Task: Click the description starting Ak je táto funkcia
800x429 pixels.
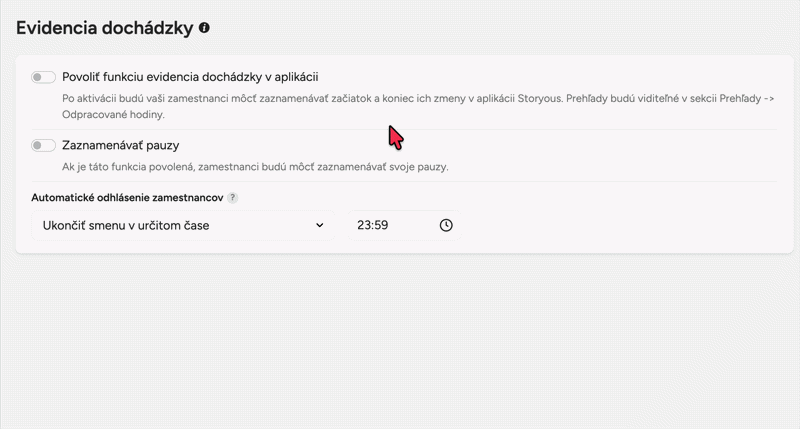Action: [x=255, y=166]
